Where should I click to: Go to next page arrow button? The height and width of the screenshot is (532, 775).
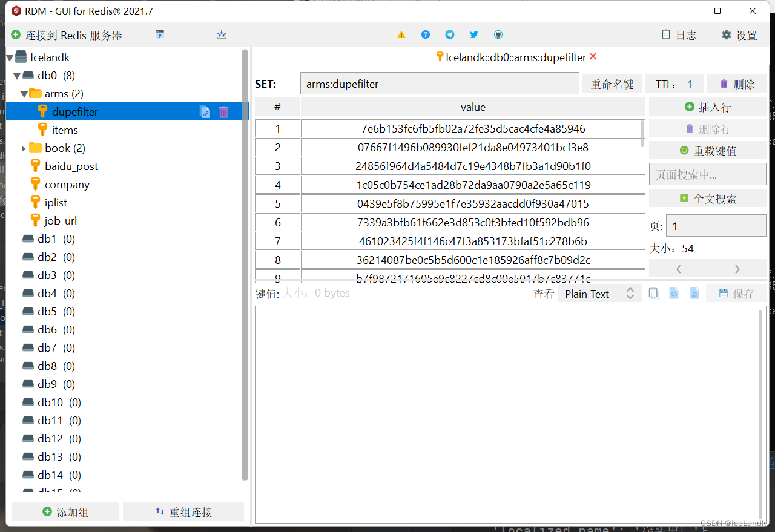737,269
